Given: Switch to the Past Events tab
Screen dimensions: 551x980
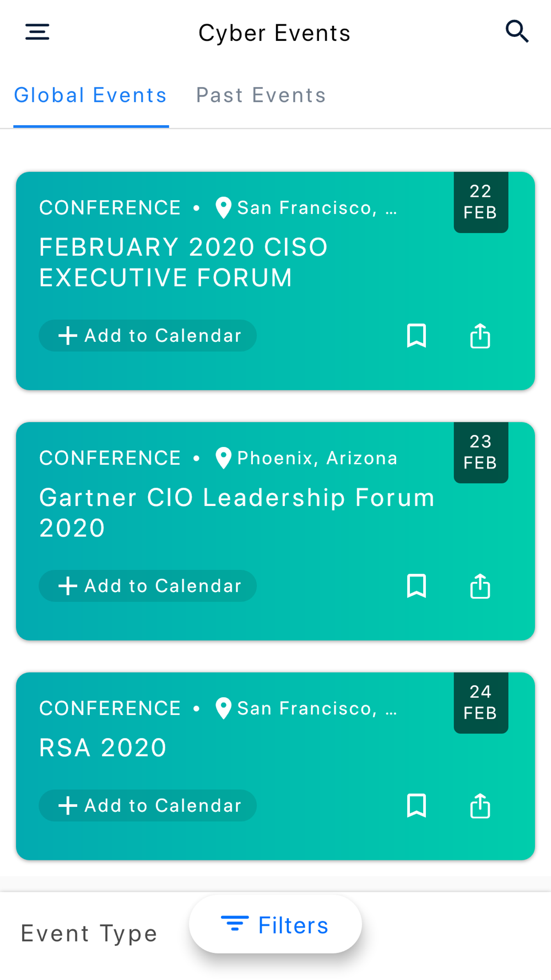Looking at the screenshot, I should (x=261, y=95).
